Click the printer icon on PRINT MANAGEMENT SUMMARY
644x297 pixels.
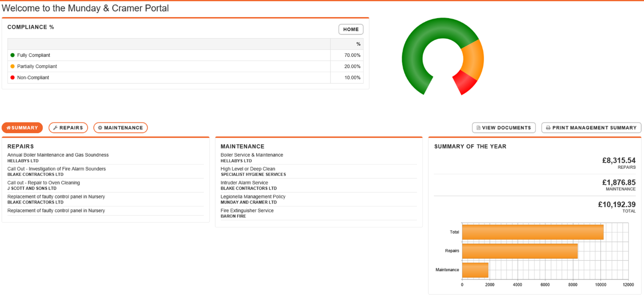548,128
